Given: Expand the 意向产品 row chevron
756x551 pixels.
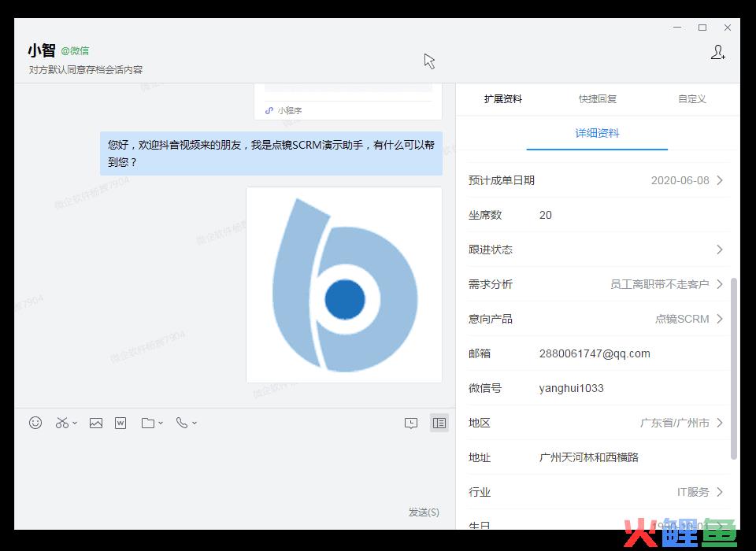Looking at the screenshot, I should point(719,319).
